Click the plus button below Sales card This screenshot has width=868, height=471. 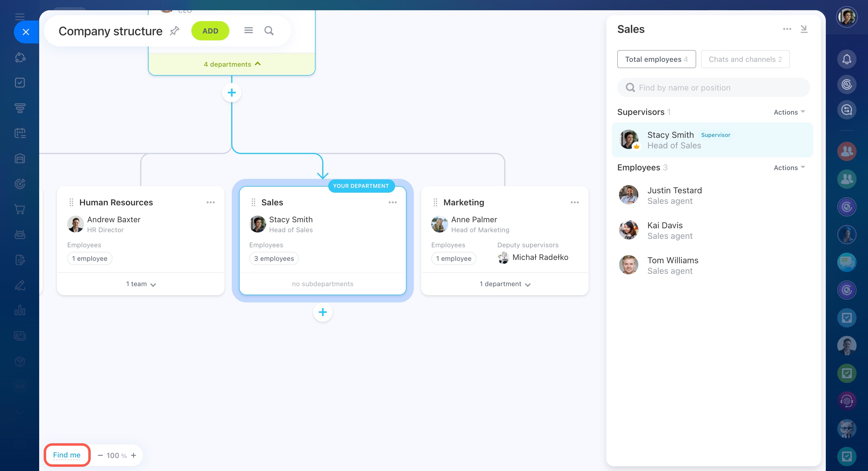pos(322,312)
